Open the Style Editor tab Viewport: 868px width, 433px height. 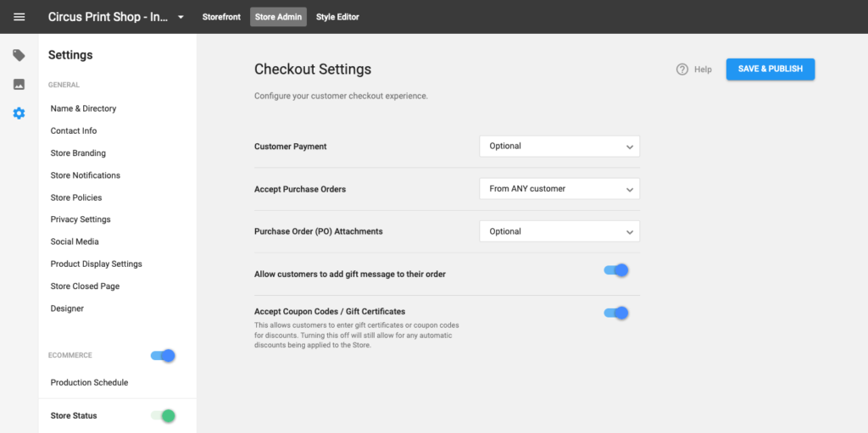tap(337, 17)
